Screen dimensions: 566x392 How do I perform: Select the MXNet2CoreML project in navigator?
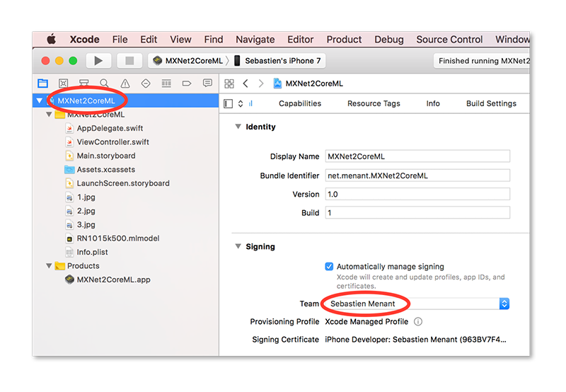click(x=125, y=100)
